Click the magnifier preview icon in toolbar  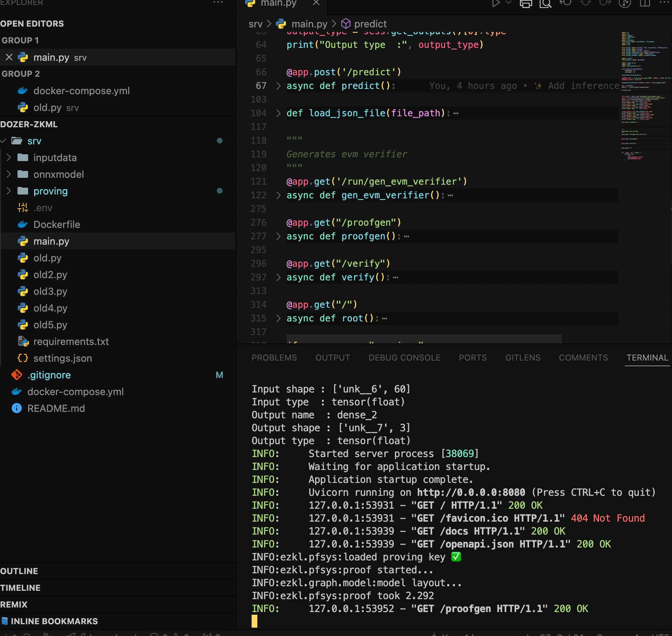(545, 4)
